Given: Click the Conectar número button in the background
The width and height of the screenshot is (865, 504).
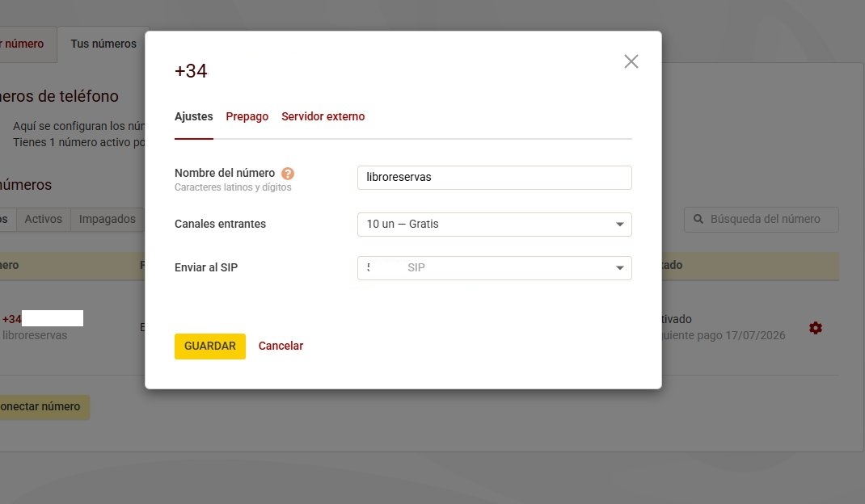Looking at the screenshot, I should tap(44, 407).
